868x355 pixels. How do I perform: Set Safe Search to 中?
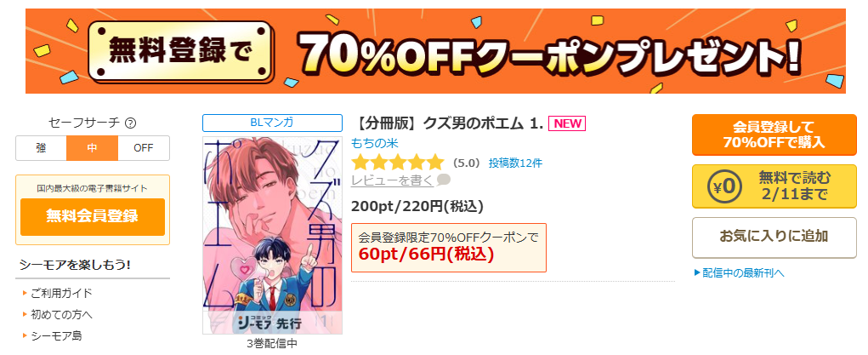93,148
